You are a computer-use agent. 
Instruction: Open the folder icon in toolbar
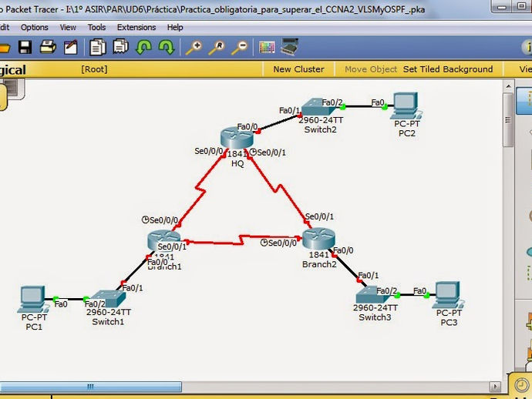pos(4,48)
